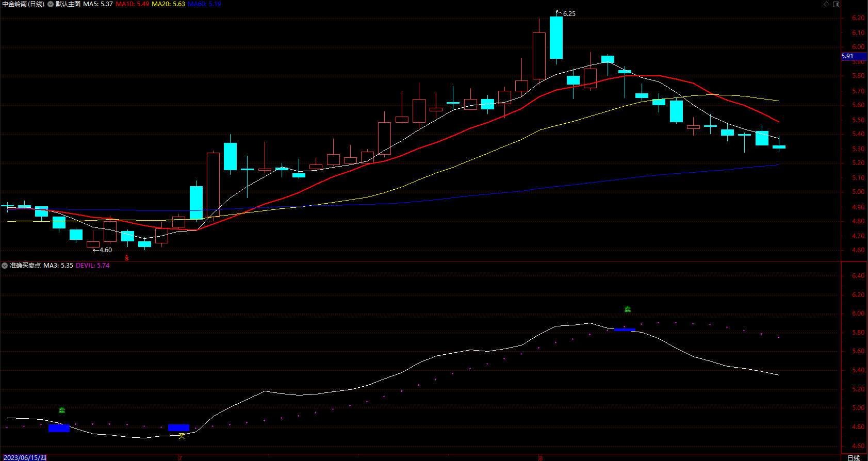Click the 5.91 current price tag
The width and height of the screenshot is (868, 461).
click(x=854, y=56)
